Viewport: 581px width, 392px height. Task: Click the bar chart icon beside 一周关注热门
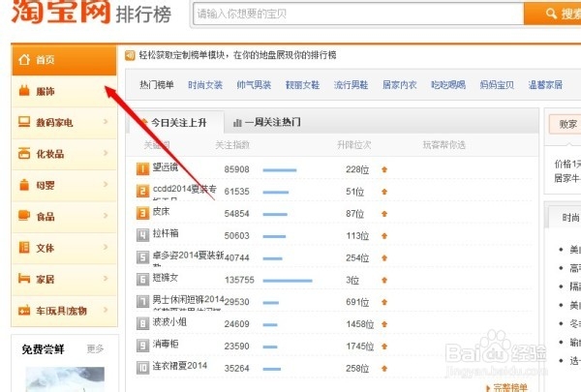pos(237,123)
